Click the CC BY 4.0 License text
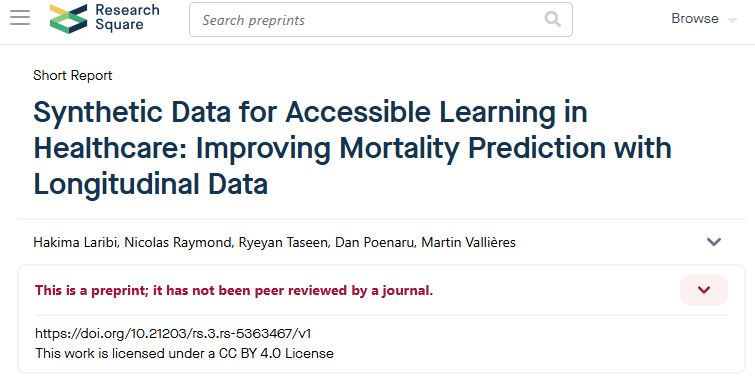This screenshot has height=377, width=755. (x=276, y=353)
